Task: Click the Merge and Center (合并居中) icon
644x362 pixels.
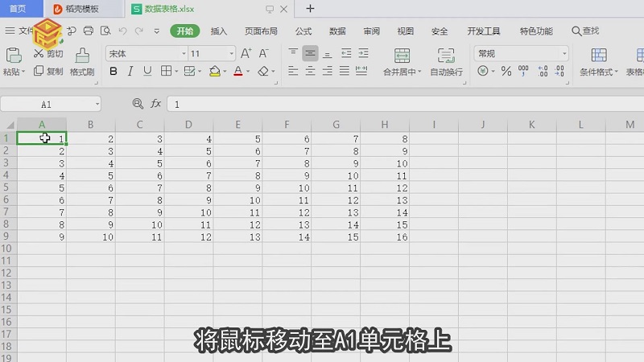Action: point(402,55)
